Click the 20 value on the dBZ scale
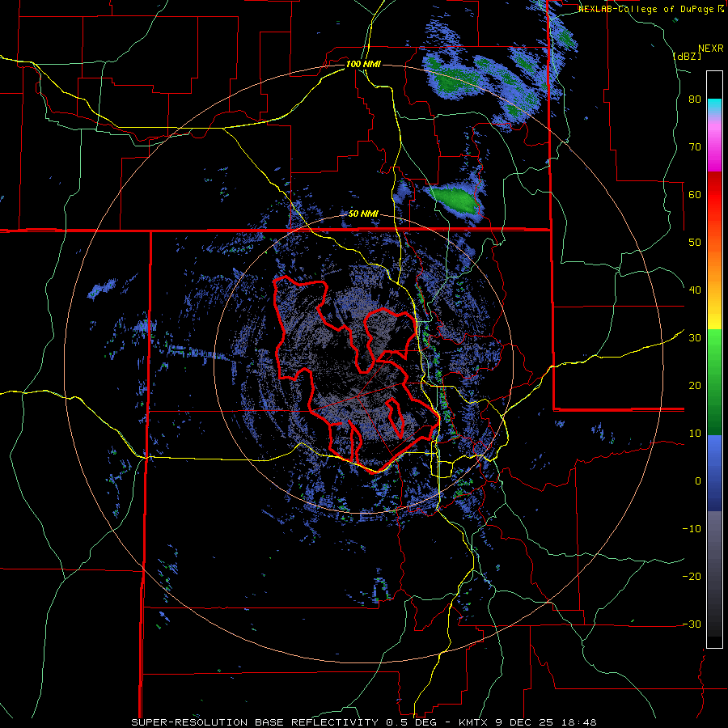 [x=695, y=386]
